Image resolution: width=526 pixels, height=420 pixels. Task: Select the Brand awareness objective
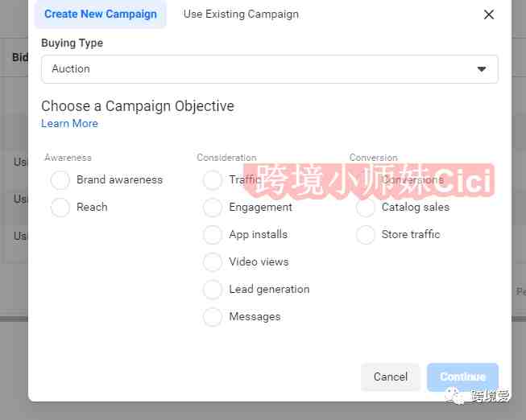click(60, 180)
